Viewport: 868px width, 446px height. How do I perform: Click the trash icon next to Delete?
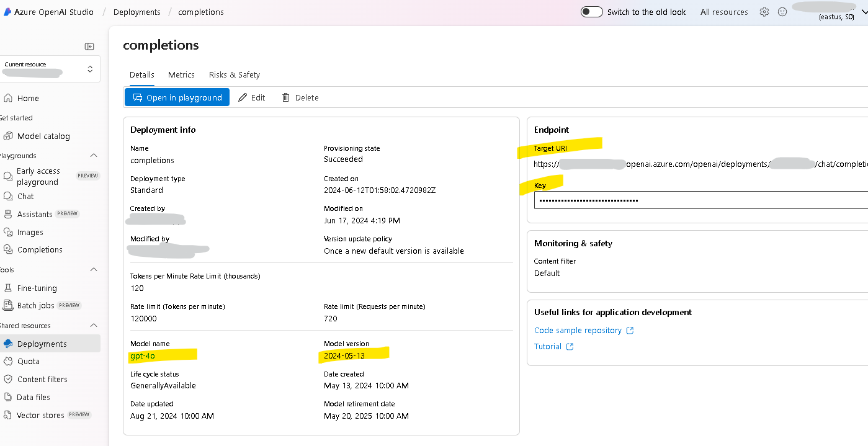point(285,97)
